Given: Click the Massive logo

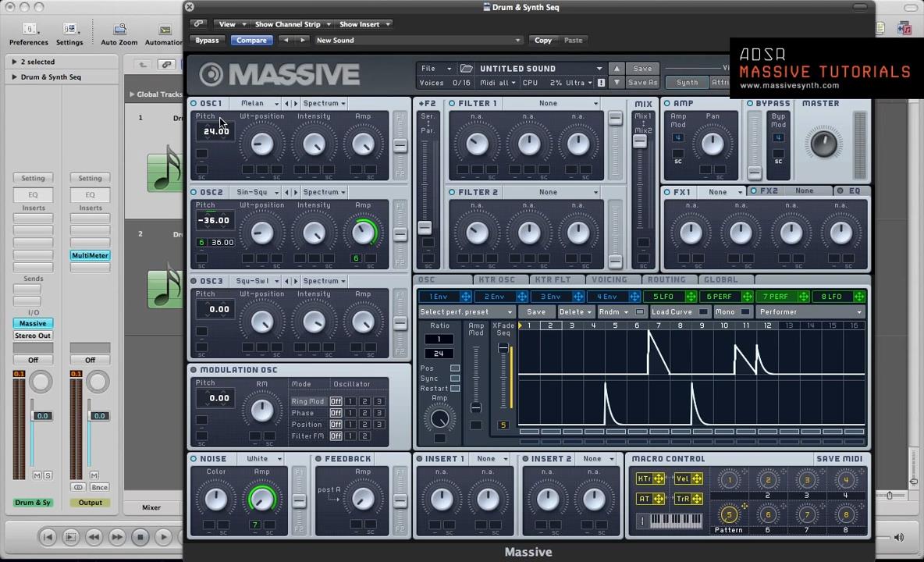Looking at the screenshot, I should [279, 74].
